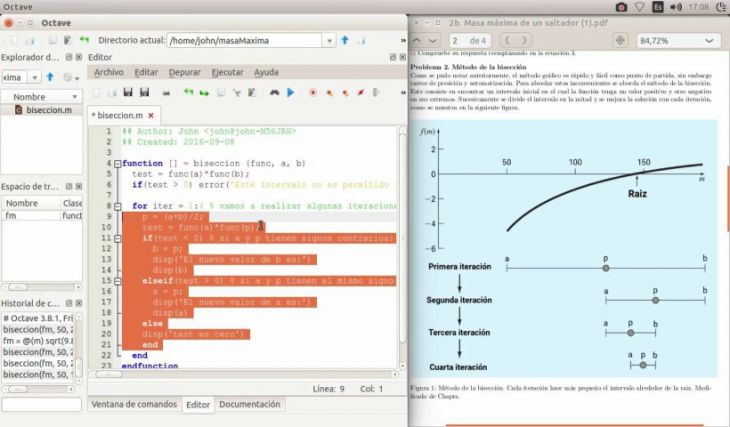
Task: Click the PDF viewer's up chevron button
Action: 417,41
